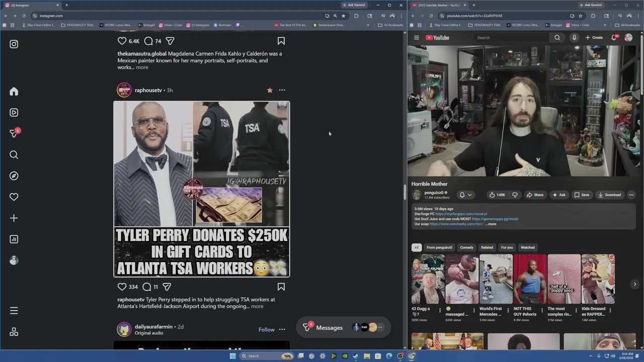Expand the raphousetv caption with more
This screenshot has width=644, height=362.
click(257, 306)
